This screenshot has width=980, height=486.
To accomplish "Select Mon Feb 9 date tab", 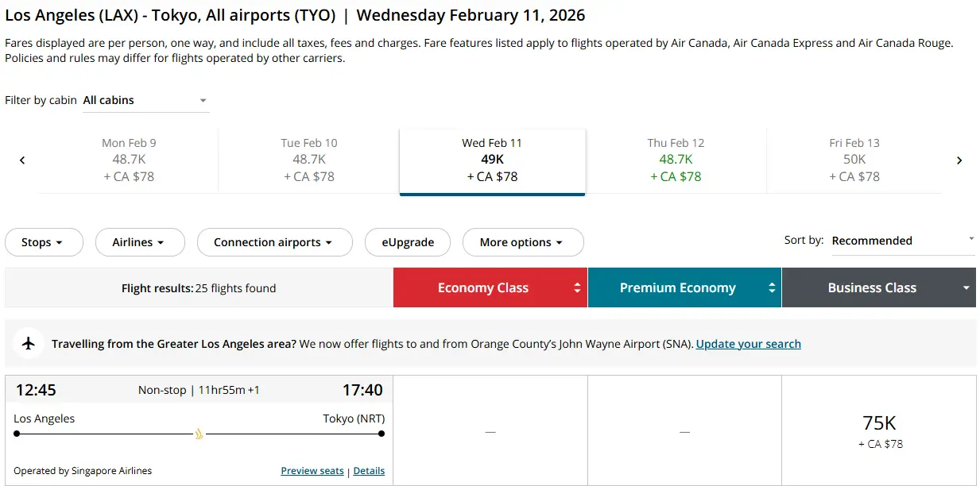I will click(129, 160).
